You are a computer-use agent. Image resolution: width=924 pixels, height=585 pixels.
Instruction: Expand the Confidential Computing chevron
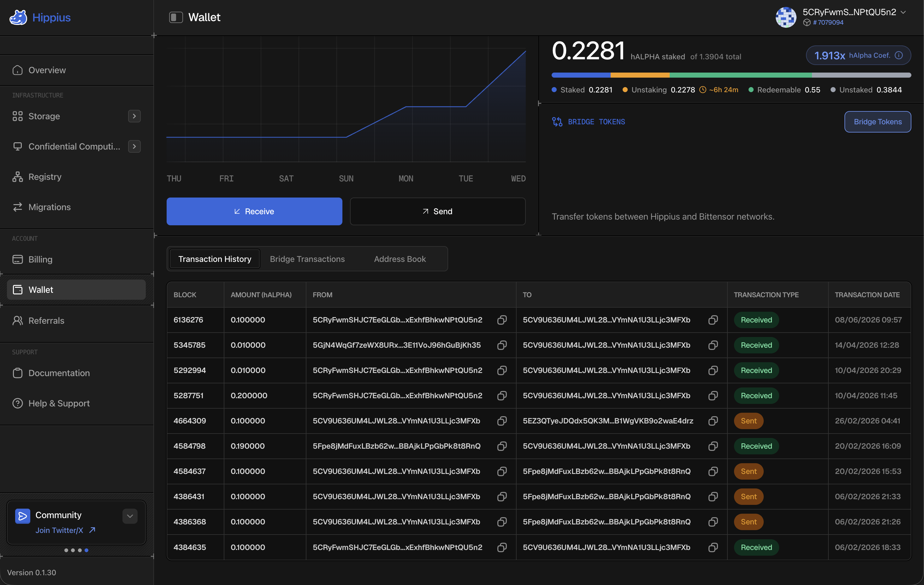point(134,146)
